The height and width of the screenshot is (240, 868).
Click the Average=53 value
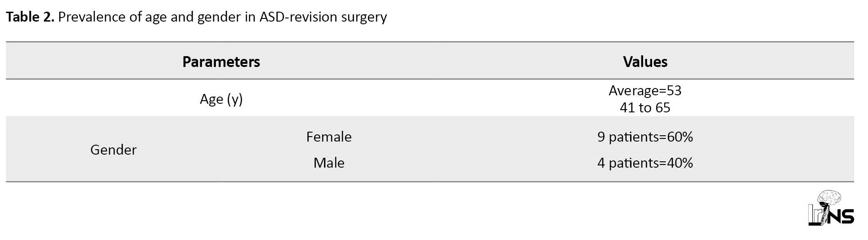(645, 90)
